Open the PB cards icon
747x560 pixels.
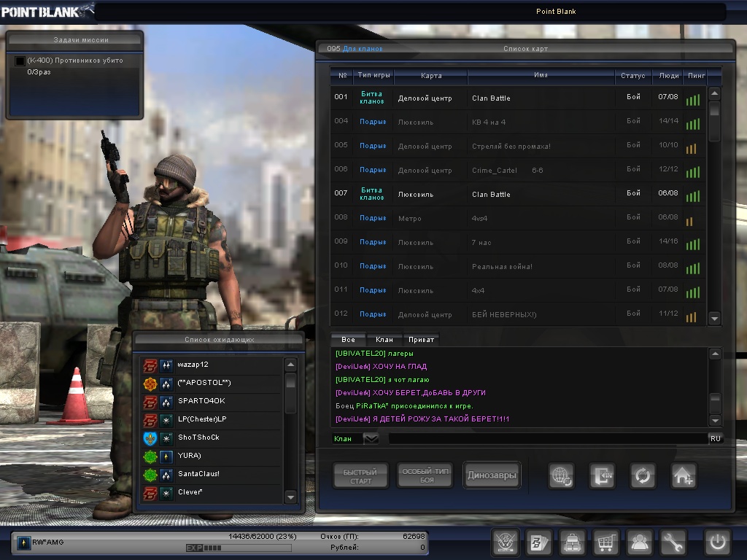pos(539,542)
